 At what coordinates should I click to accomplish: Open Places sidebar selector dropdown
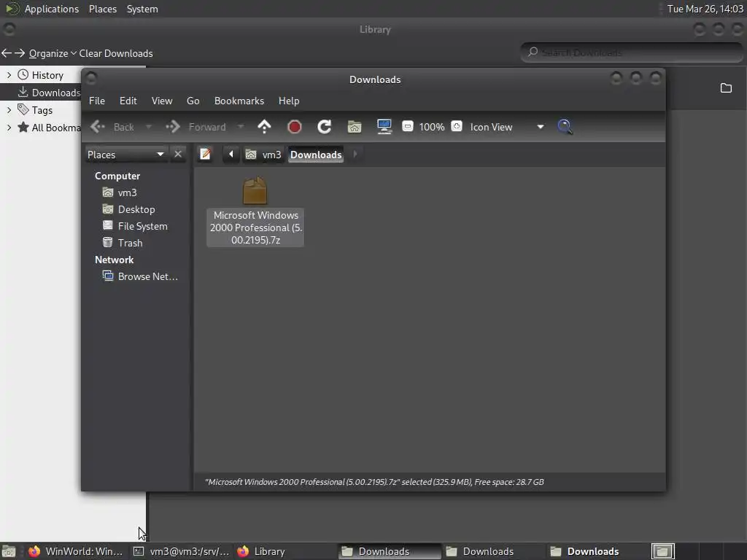tap(125, 155)
